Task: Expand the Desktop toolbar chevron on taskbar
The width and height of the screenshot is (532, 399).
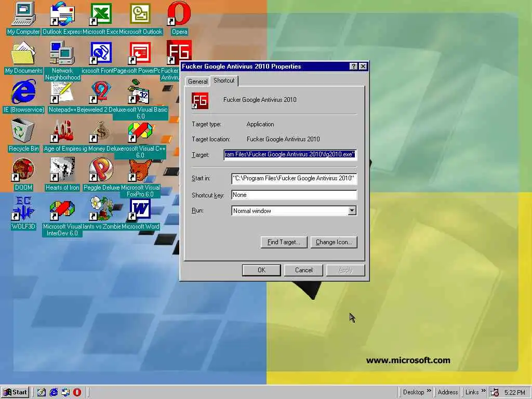Action: point(429,391)
